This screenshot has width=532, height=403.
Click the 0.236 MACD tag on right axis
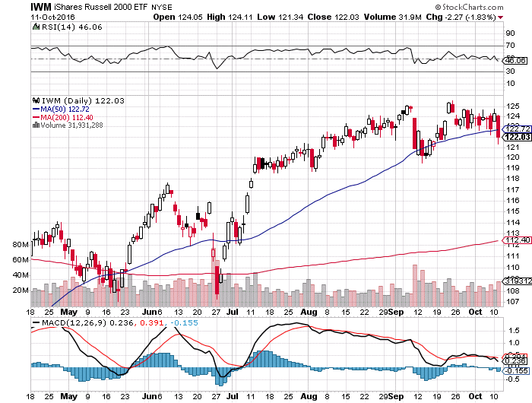point(516,361)
